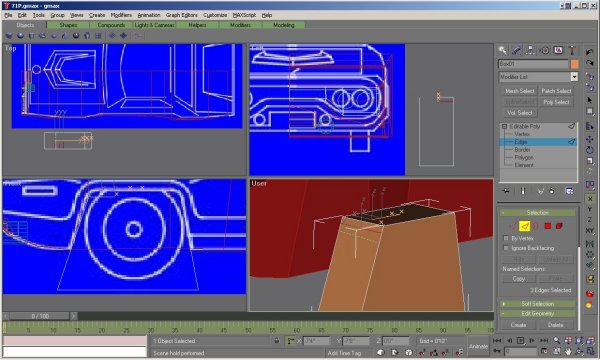Enable the By Vertex checkbox

pos(506,238)
